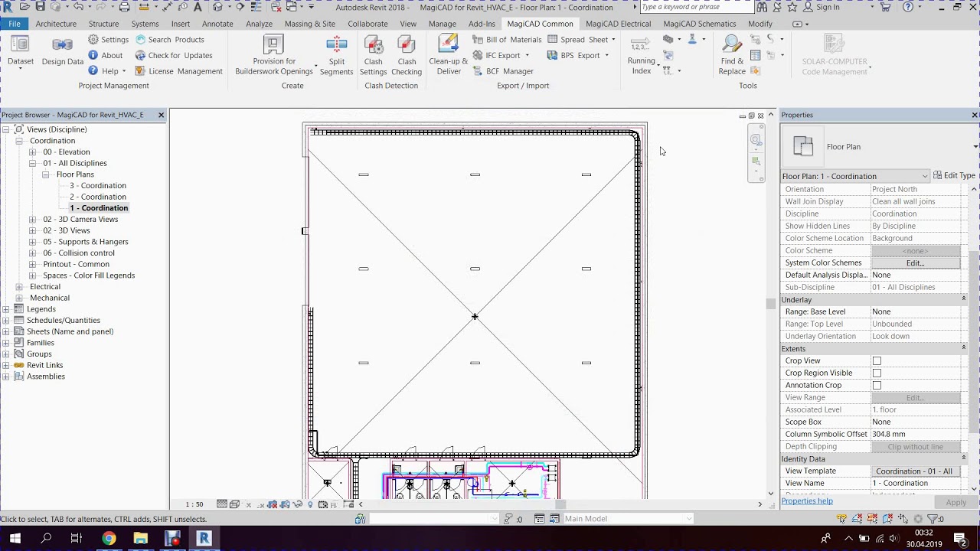
Task: Click the Edit Type button
Action: pyautogui.click(x=953, y=176)
